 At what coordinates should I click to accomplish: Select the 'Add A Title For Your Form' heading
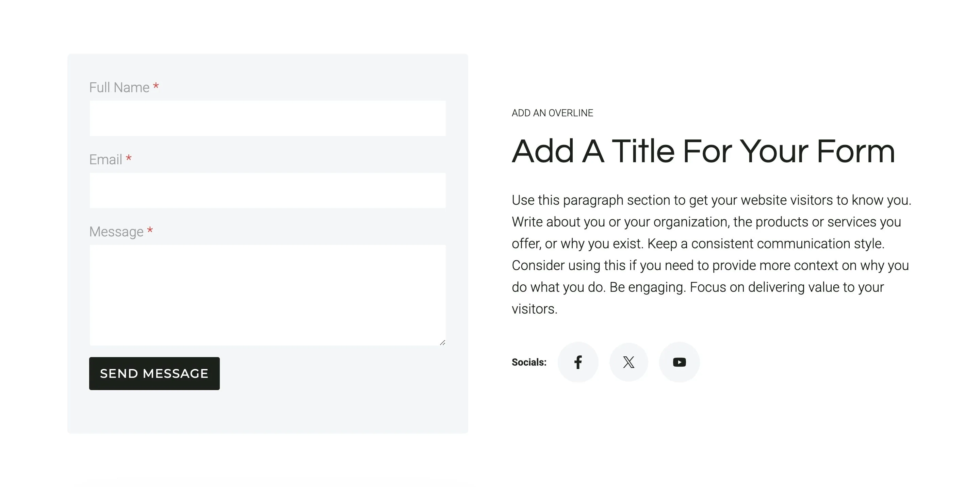(703, 151)
